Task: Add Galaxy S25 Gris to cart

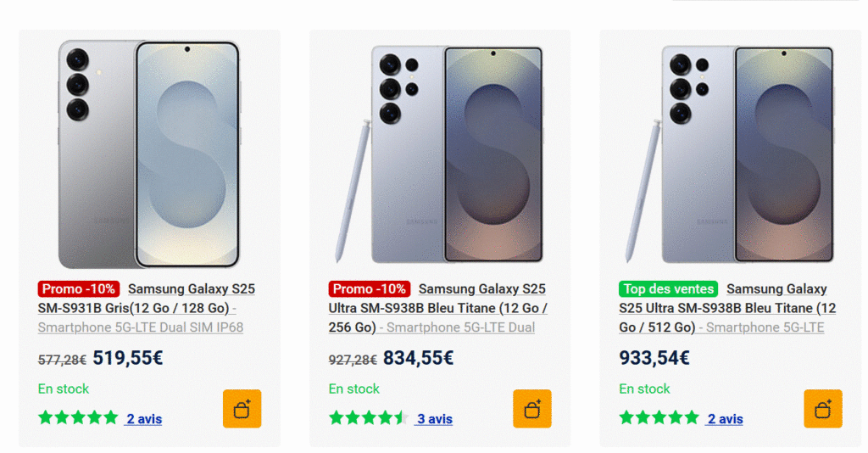Action: pos(242,409)
